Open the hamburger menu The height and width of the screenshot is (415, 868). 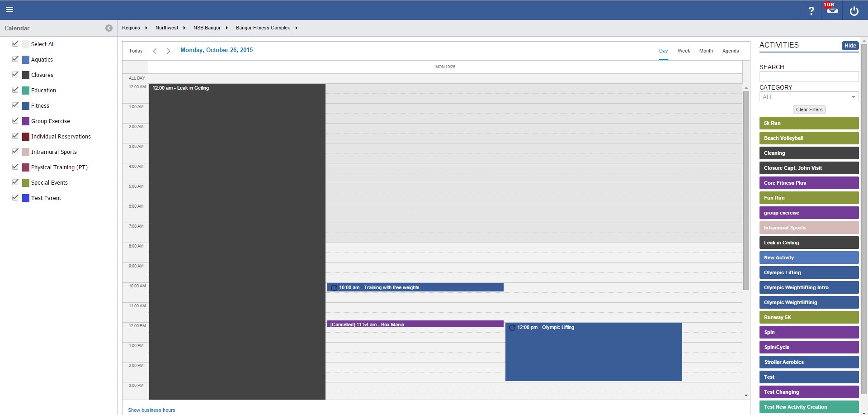click(x=9, y=10)
